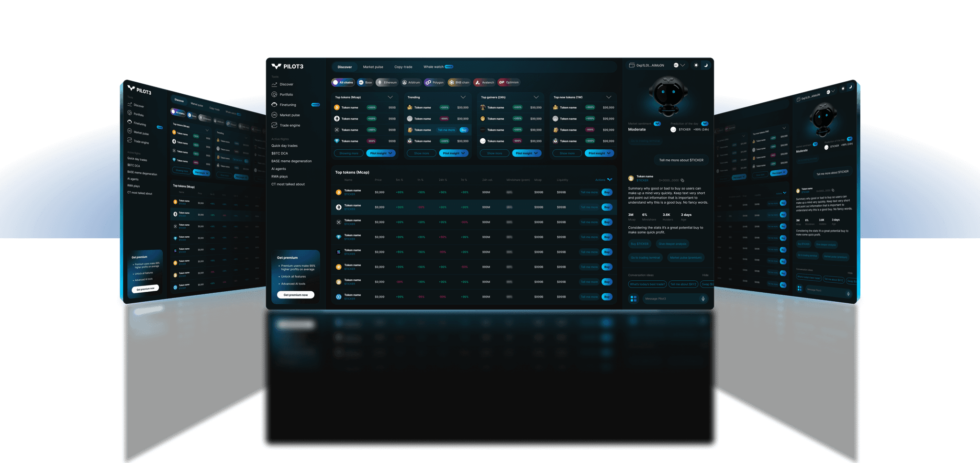Open the Copy-trade tab
980x463 pixels.
403,66
